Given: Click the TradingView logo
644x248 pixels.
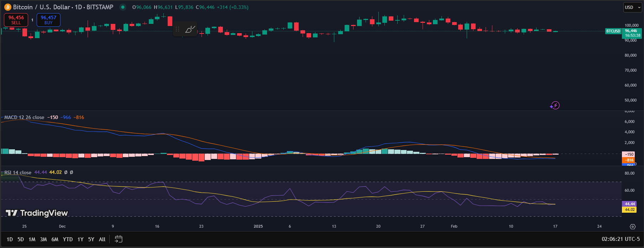Looking at the screenshot, I should (37, 213).
